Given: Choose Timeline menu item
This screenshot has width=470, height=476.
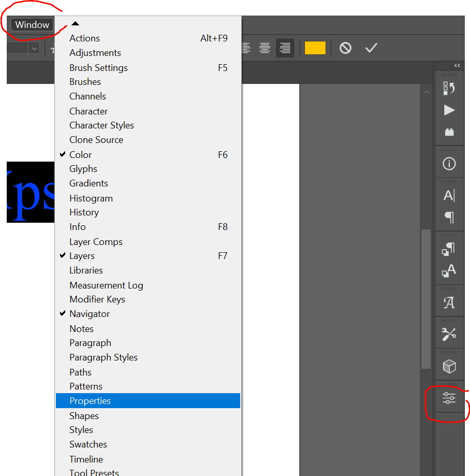Looking at the screenshot, I should [x=148, y=459].
